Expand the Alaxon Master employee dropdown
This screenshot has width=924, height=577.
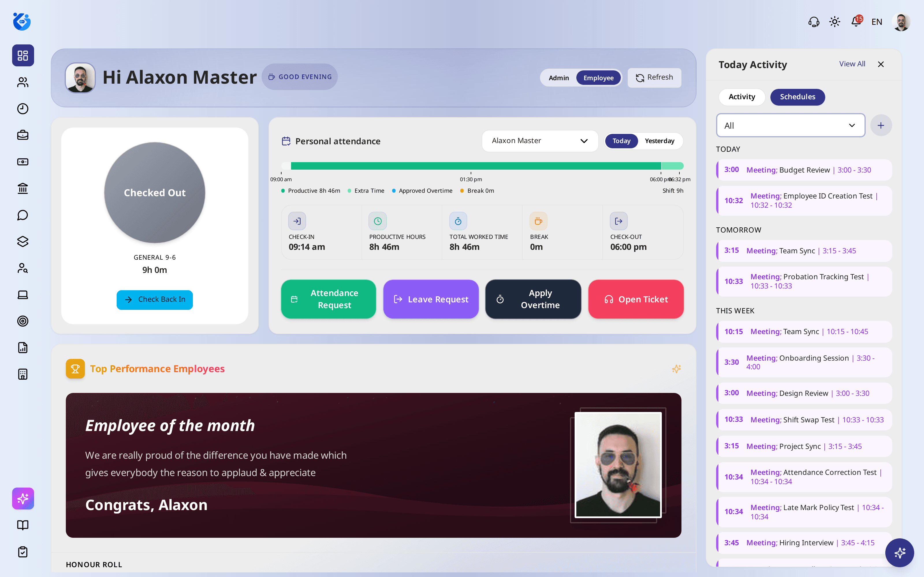pos(540,141)
